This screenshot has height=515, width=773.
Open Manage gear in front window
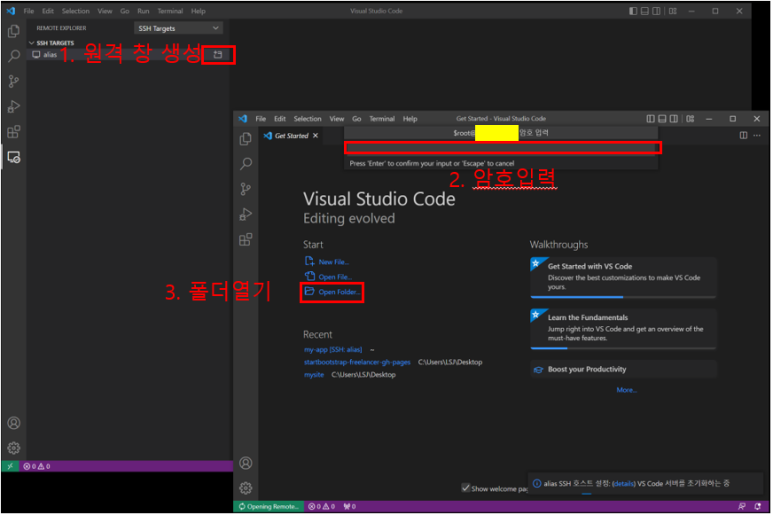pos(246,488)
